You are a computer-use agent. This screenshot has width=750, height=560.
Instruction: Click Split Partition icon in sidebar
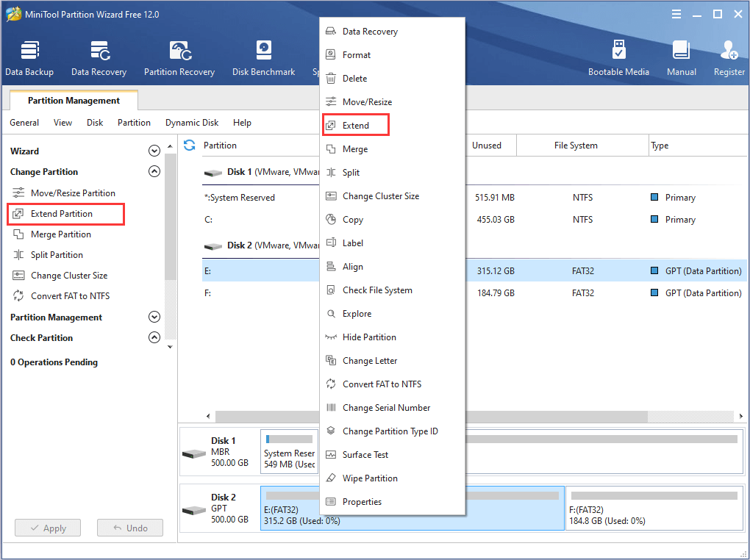click(x=18, y=254)
